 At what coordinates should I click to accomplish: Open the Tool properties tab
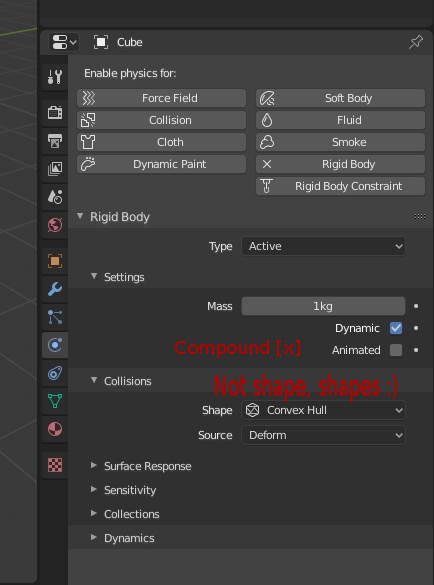coord(55,77)
